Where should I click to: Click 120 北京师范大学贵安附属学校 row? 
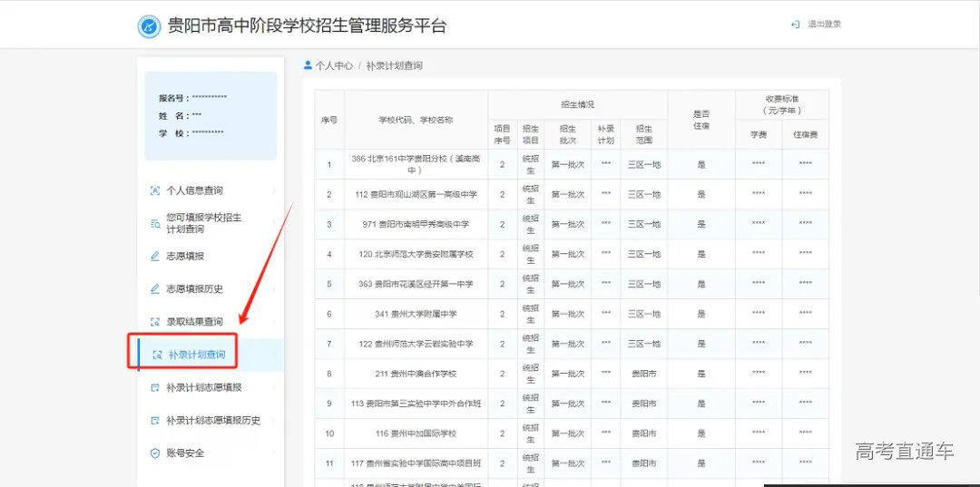(x=572, y=254)
